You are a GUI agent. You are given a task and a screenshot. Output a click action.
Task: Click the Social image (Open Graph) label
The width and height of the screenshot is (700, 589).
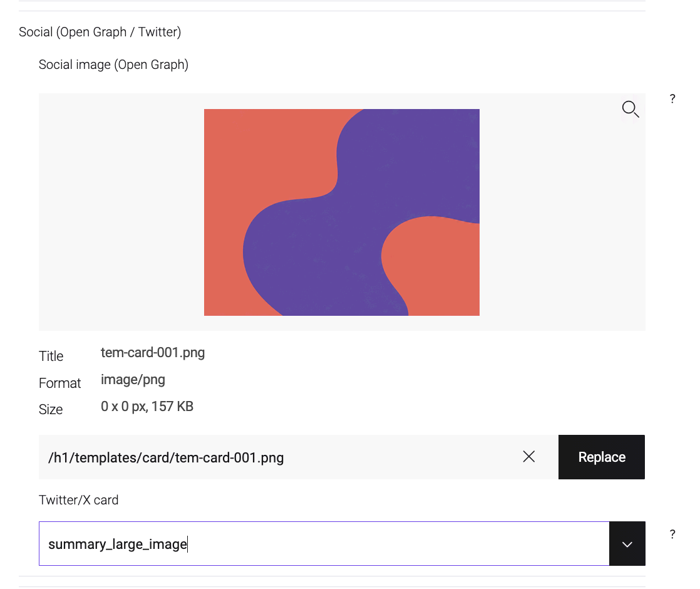tap(113, 65)
